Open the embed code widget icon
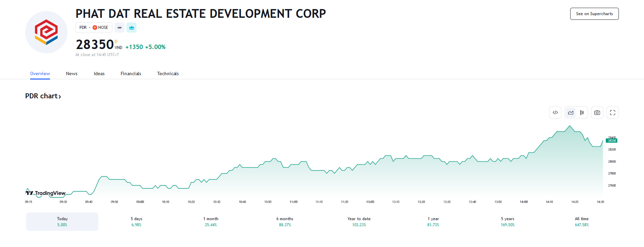The width and height of the screenshot is (644, 247). pyautogui.click(x=555, y=113)
